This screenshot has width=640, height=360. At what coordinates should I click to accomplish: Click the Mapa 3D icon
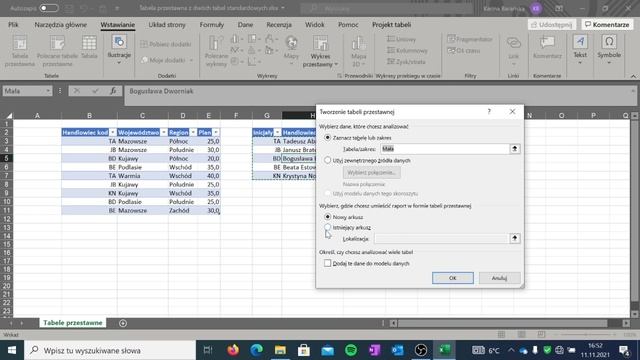pos(358,51)
